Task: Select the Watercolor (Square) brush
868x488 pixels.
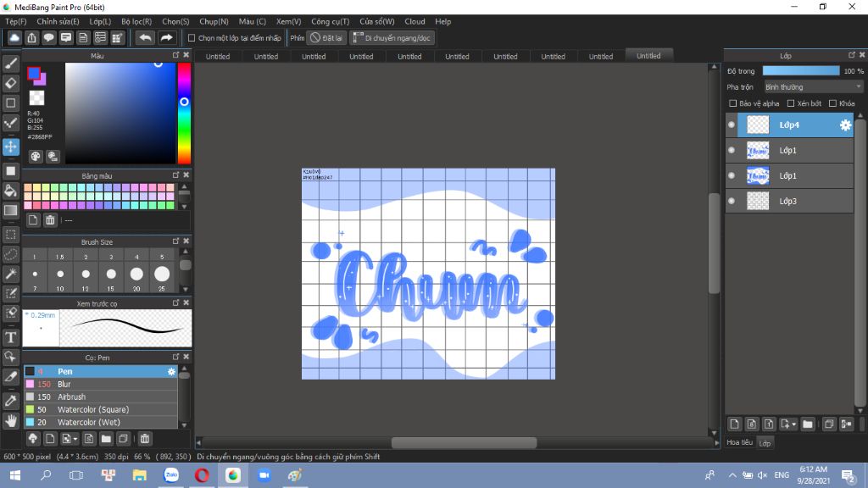Action: click(x=100, y=409)
